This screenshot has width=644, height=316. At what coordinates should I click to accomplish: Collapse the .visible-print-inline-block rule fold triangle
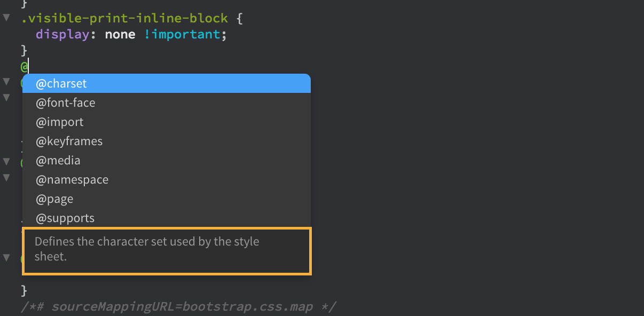(x=6, y=18)
